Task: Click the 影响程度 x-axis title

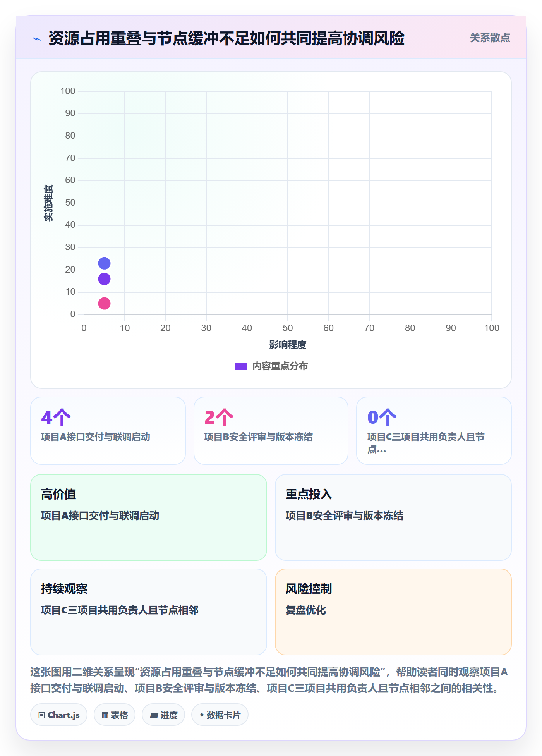Action: pyautogui.click(x=288, y=345)
